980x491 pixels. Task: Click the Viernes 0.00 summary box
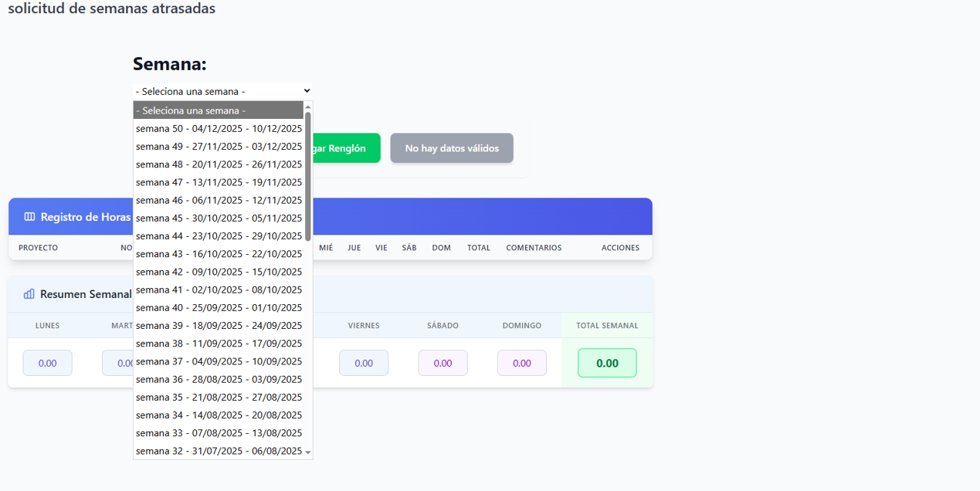(x=364, y=363)
